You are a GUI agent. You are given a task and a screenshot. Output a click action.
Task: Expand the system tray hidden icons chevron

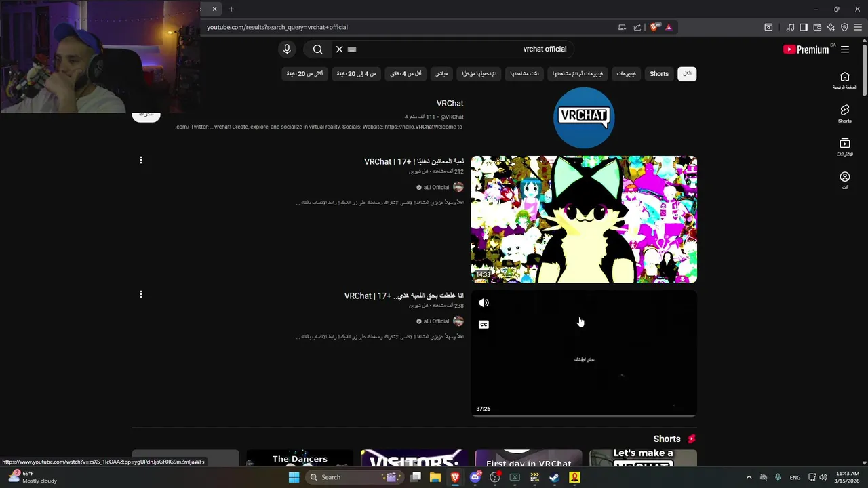point(749,477)
